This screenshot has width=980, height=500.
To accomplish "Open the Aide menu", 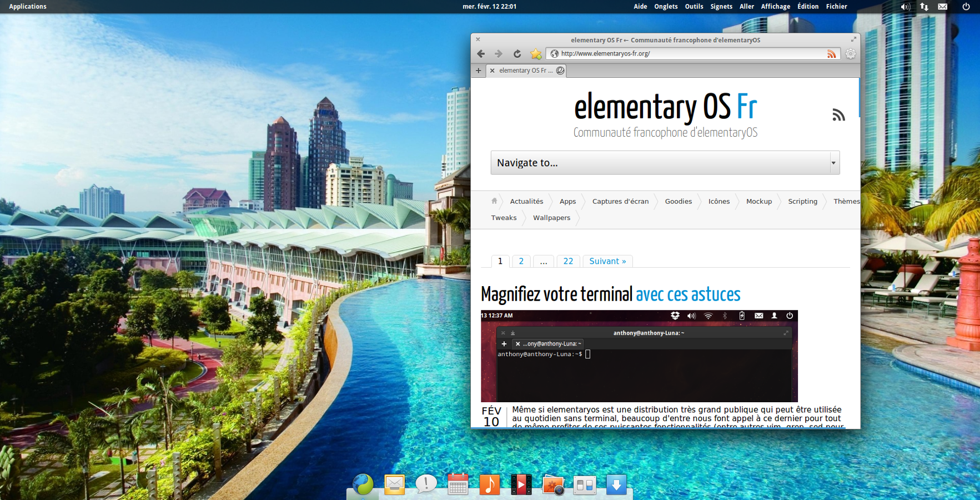I will pyautogui.click(x=640, y=7).
